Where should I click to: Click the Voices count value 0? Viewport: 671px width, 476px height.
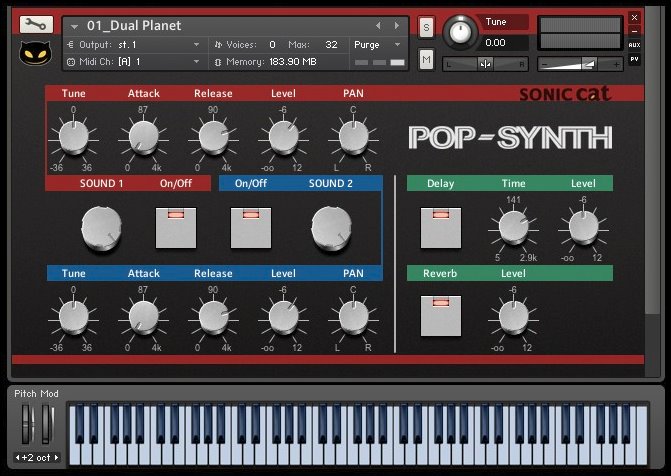(x=272, y=45)
